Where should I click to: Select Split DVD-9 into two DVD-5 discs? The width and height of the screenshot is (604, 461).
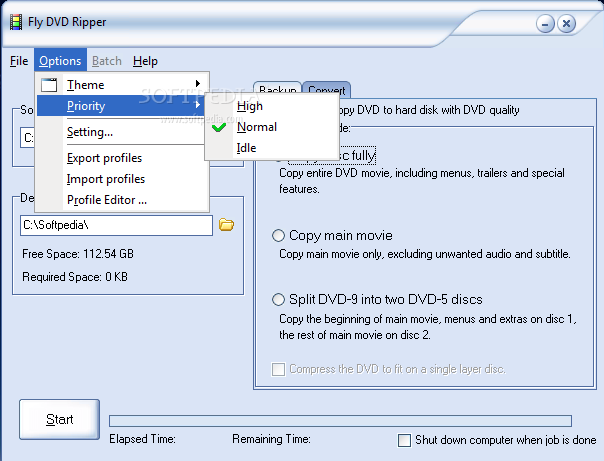point(377,299)
